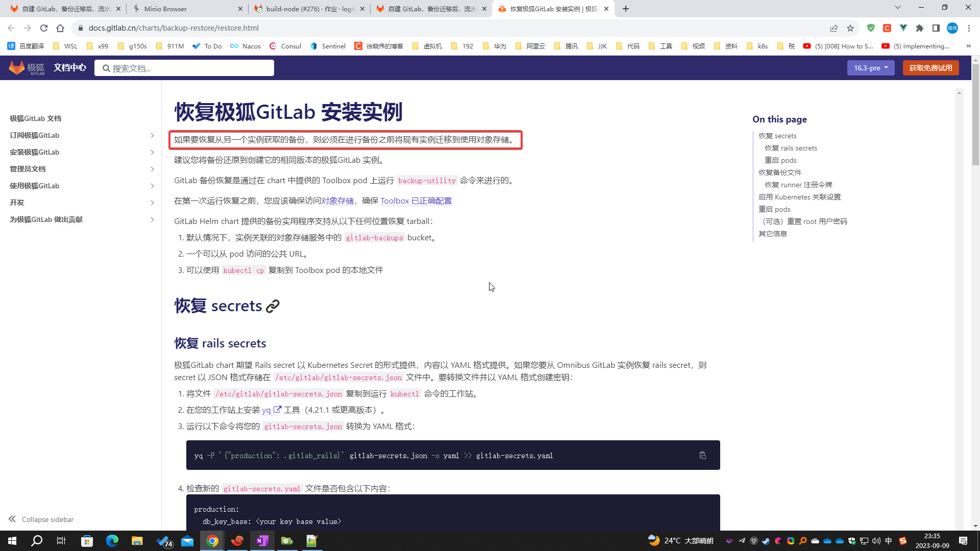
Task: Jump to 恢复 rails secrets in page outline
Action: tap(791, 148)
